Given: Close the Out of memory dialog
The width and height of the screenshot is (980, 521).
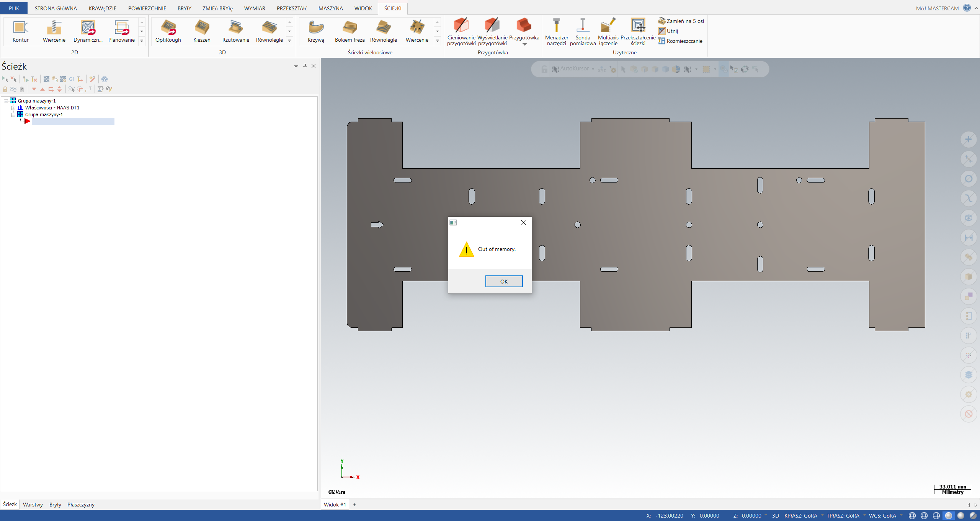Looking at the screenshot, I should coord(523,223).
